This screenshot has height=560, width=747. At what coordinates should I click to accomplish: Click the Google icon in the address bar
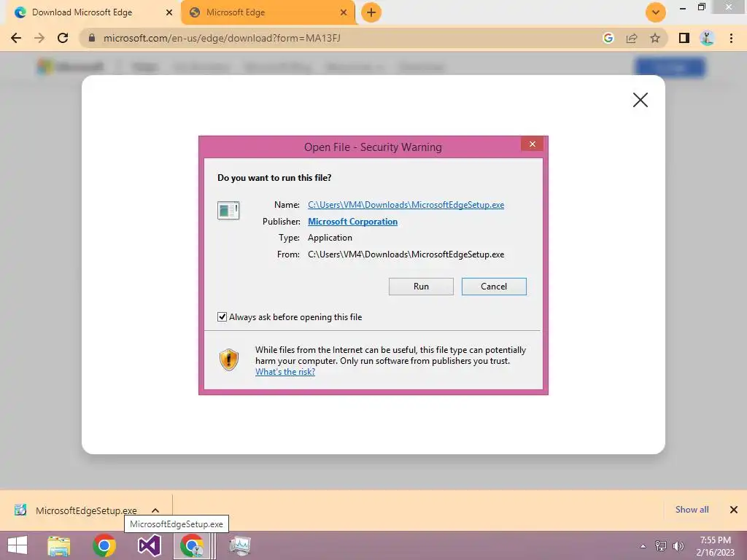608,38
